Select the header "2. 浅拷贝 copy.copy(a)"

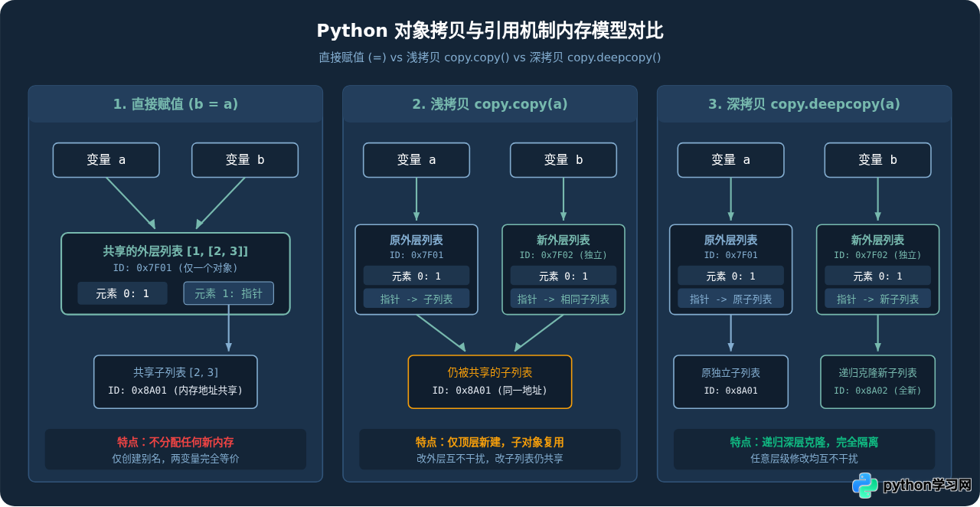pos(490,104)
